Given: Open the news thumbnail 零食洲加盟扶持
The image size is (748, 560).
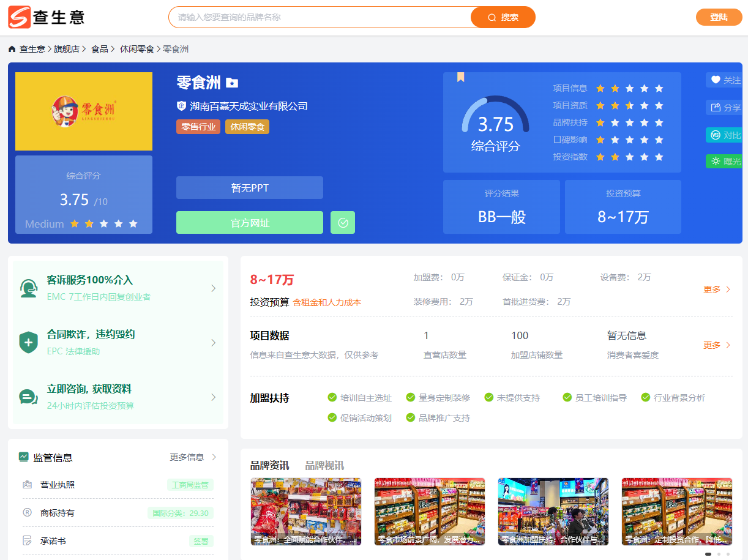Looking at the screenshot, I should 553,512.
